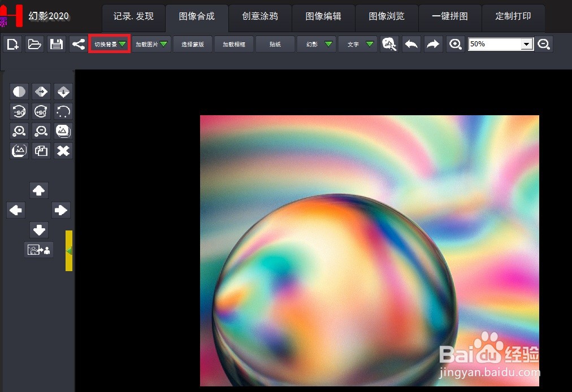Move the layer right with the right arrow
This screenshot has width=572, height=392.
coord(61,210)
